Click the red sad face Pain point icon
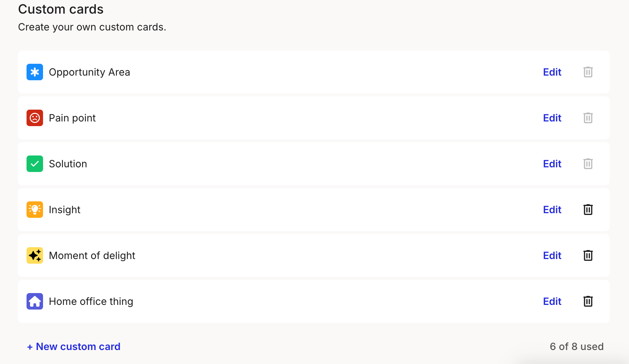This screenshot has width=629, height=364. pyautogui.click(x=35, y=118)
